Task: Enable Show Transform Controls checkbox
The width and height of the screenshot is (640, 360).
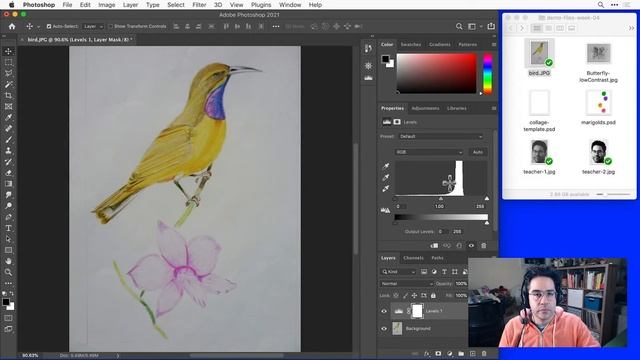Action: (x=111, y=26)
